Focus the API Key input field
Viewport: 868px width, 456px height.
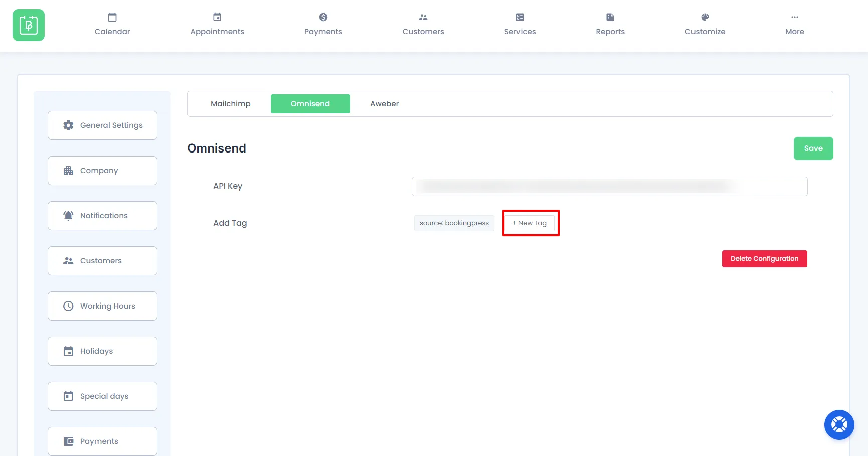point(610,186)
